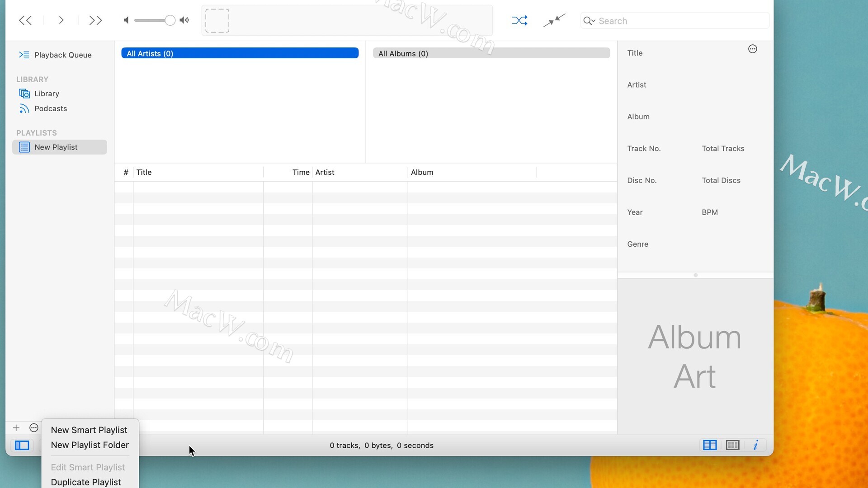Switch to browser column view
The image size is (868, 488).
pos(710,446)
